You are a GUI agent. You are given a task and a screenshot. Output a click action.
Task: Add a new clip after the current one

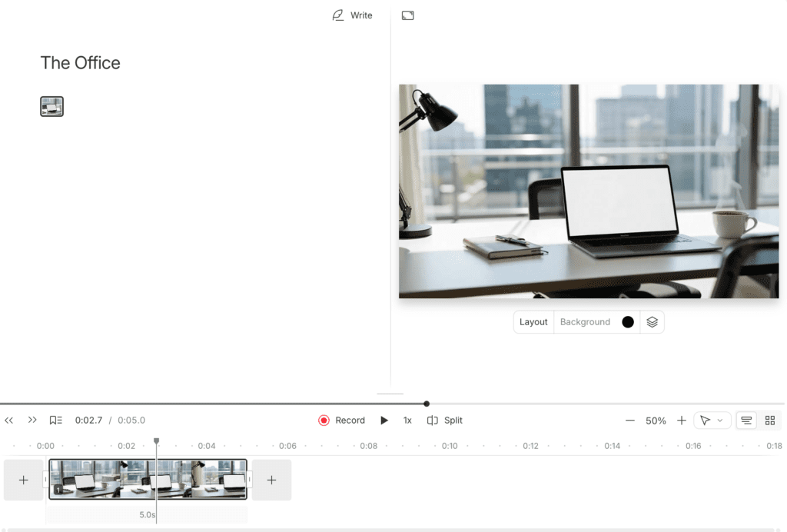tap(271, 479)
